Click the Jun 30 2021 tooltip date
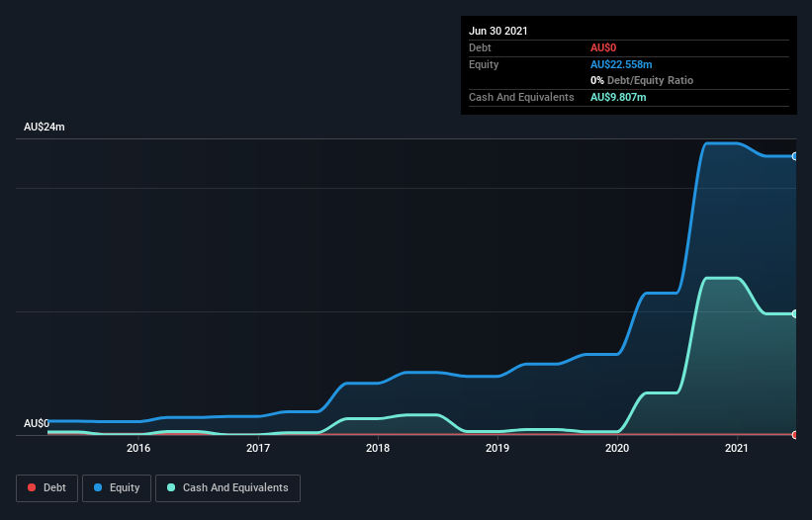The width and height of the screenshot is (812, 520). click(498, 31)
